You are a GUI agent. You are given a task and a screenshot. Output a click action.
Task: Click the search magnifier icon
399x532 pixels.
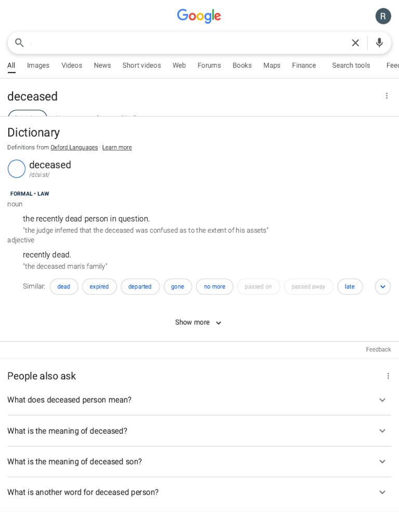19,43
